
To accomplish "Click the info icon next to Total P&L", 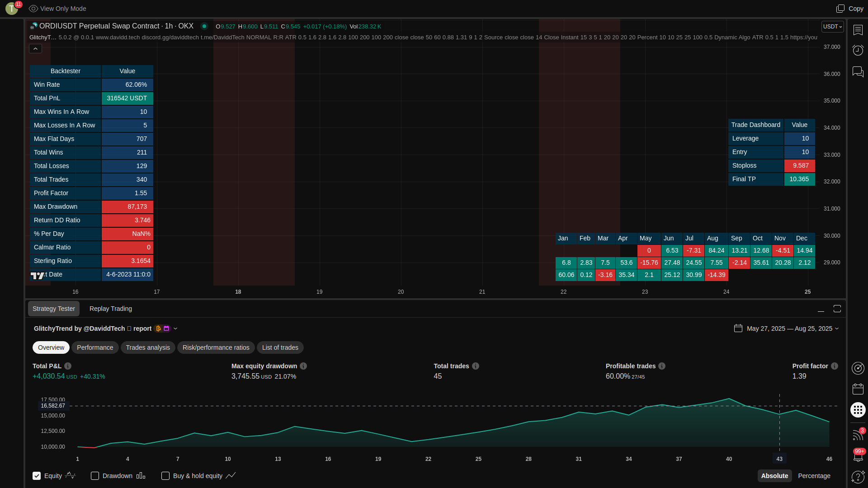I will [x=68, y=366].
